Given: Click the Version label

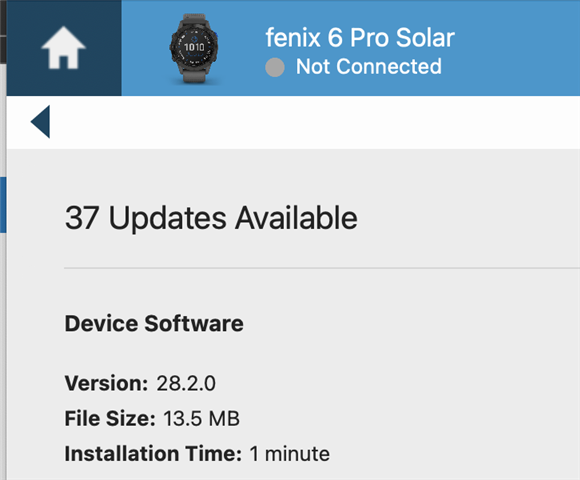Looking at the screenshot, I should 107,383.
